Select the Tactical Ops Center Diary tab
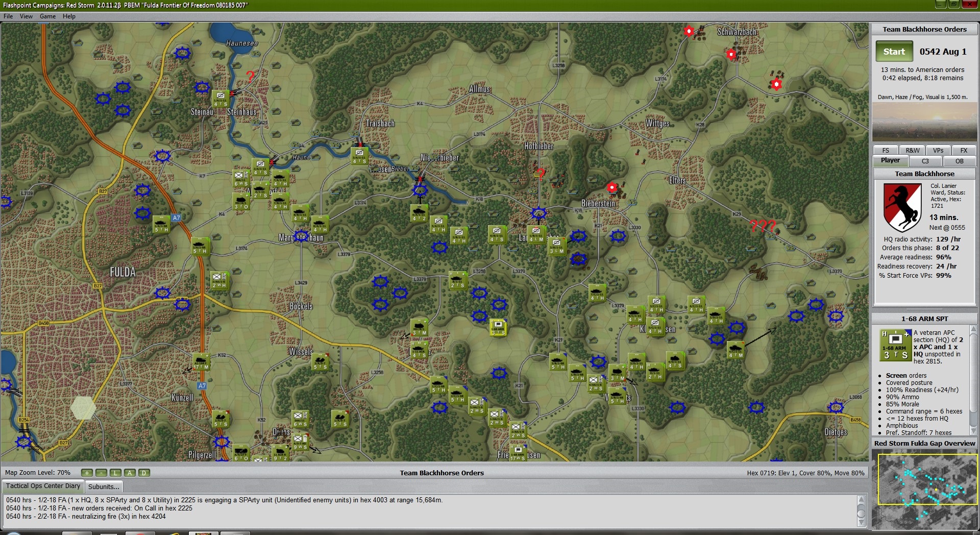 pos(43,486)
